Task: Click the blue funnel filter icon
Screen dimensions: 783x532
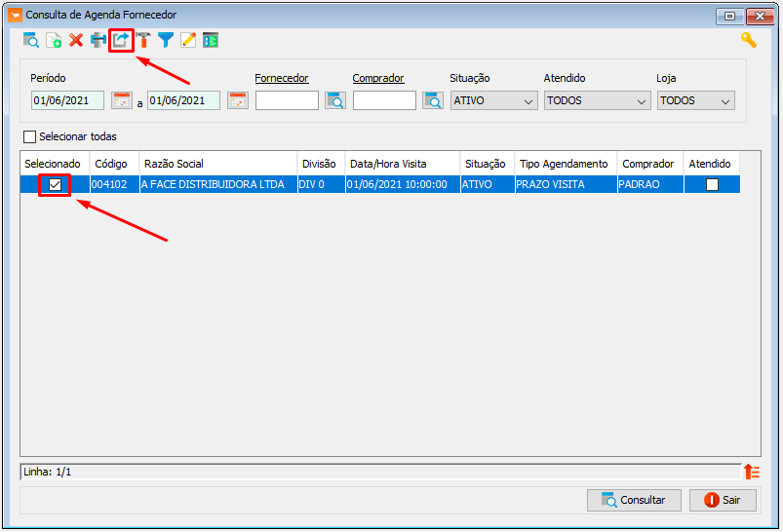Action: 166,40
